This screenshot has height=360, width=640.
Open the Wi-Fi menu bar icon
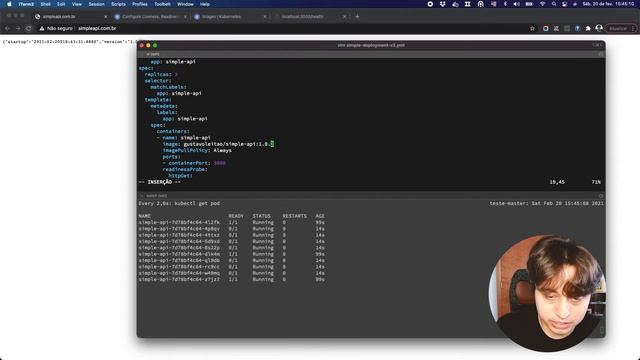(x=542, y=4)
